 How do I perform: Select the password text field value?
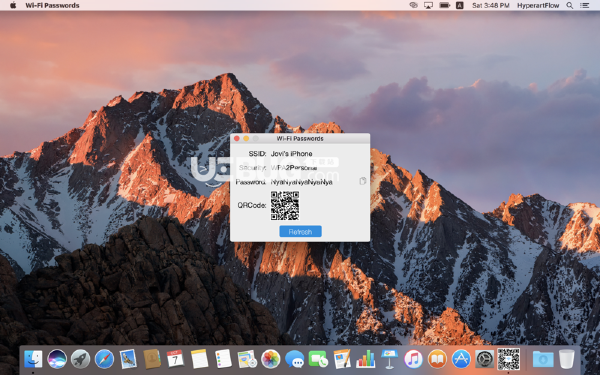(302, 182)
